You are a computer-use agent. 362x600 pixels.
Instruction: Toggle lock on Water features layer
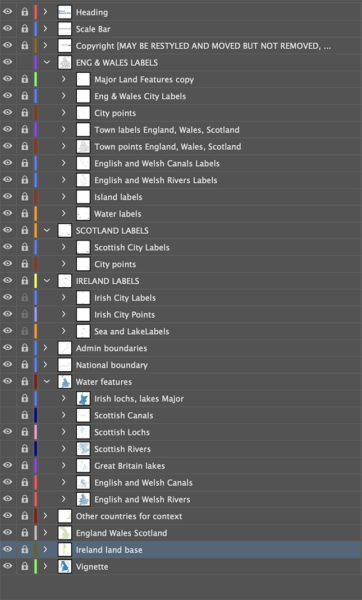coord(24,382)
